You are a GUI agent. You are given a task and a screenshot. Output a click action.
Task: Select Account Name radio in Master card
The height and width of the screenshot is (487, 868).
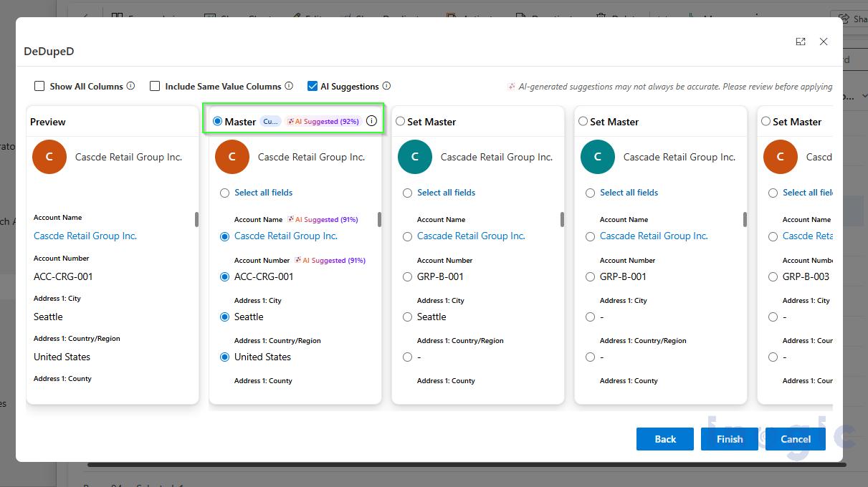[x=225, y=236]
